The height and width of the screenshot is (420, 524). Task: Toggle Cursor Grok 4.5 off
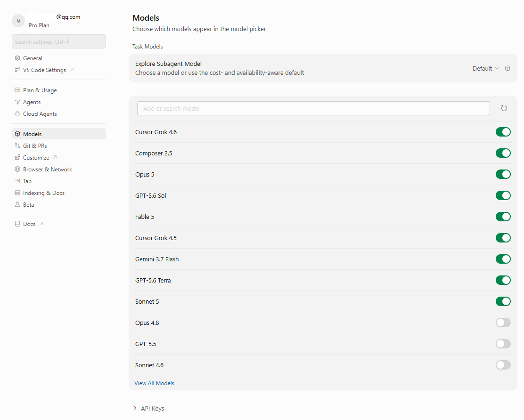click(x=503, y=238)
